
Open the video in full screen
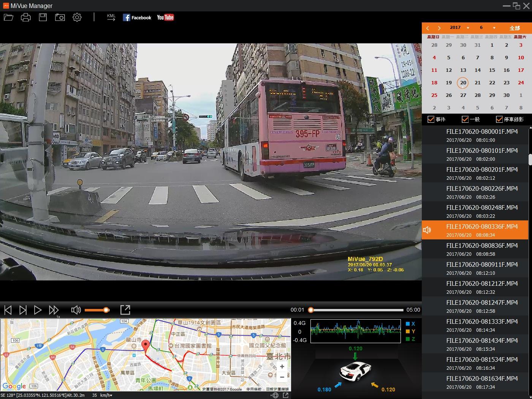pyautogui.click(x=125, y=310)
